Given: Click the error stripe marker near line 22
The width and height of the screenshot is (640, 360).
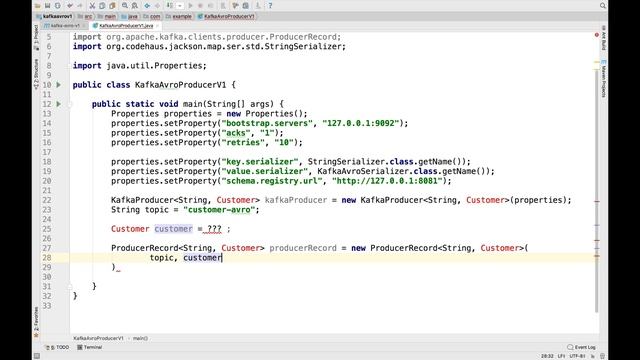Looking at the screenshot, I should click(596, 202).
